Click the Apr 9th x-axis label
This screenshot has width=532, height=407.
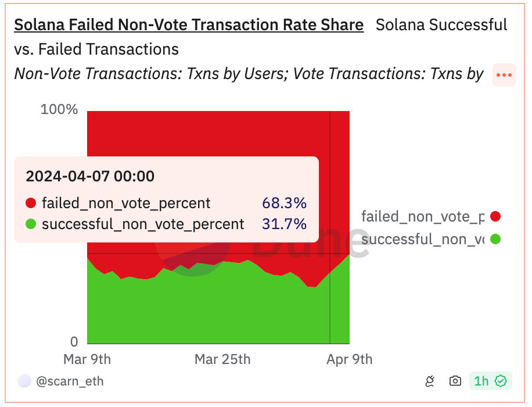point(350,359)
